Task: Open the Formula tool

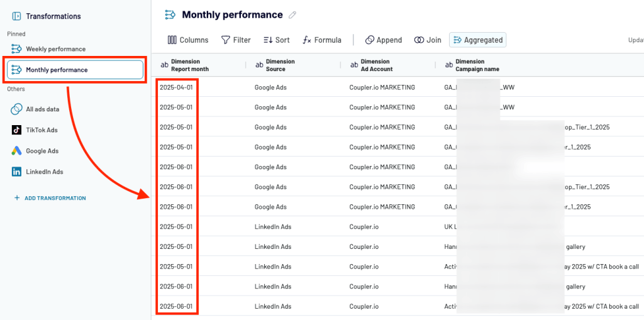Action: [322, 40]
